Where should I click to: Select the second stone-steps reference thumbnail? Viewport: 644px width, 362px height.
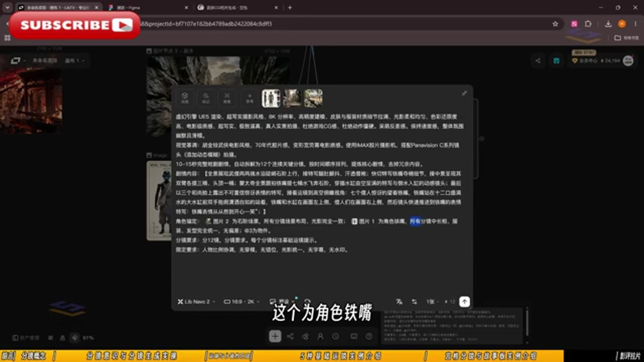coord(292,98)
